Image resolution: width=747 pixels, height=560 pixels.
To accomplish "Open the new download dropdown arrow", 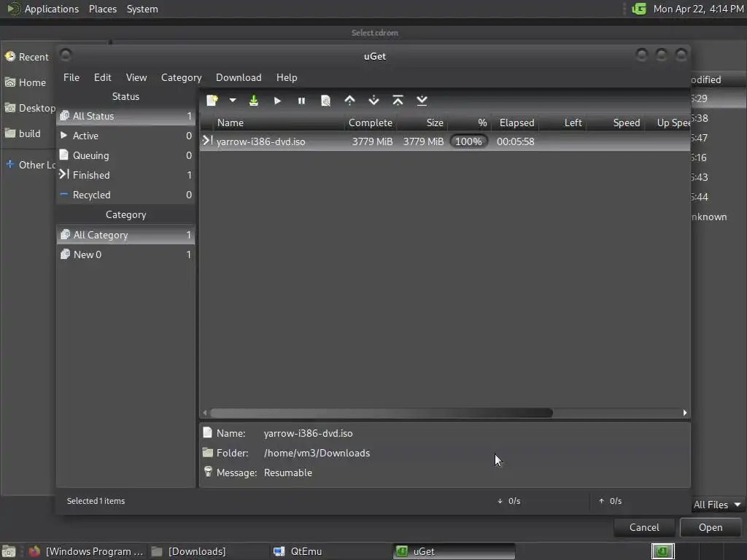I will 233,101.
